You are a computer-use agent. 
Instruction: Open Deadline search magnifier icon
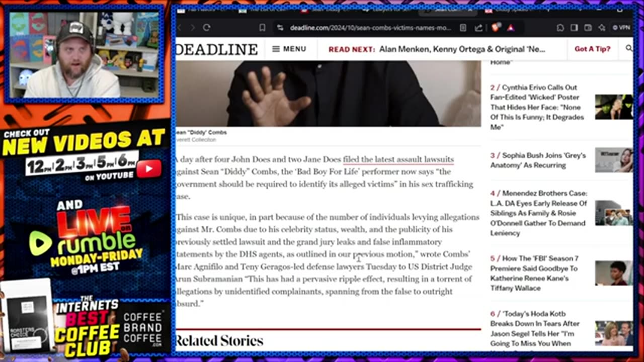(x=629, y=48)
